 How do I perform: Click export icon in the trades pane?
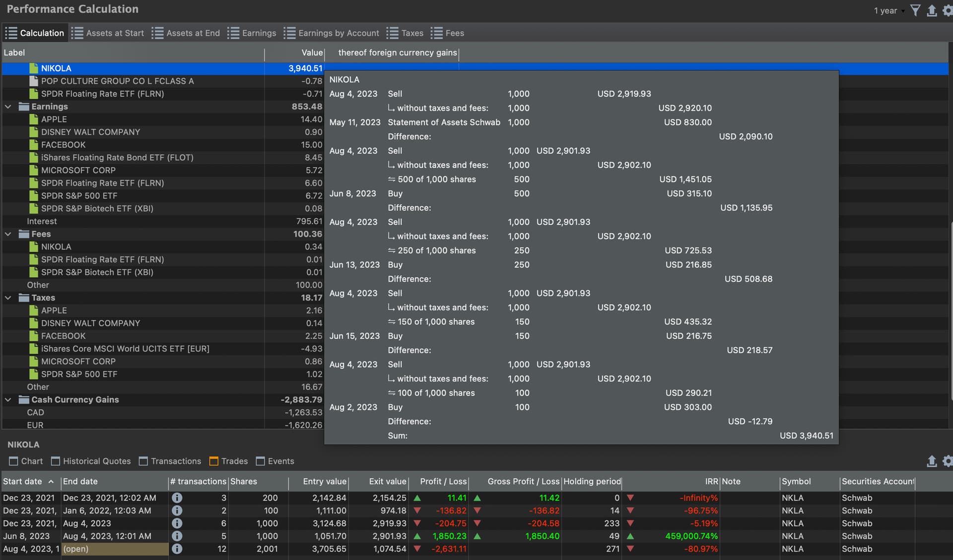pos(932,461)
